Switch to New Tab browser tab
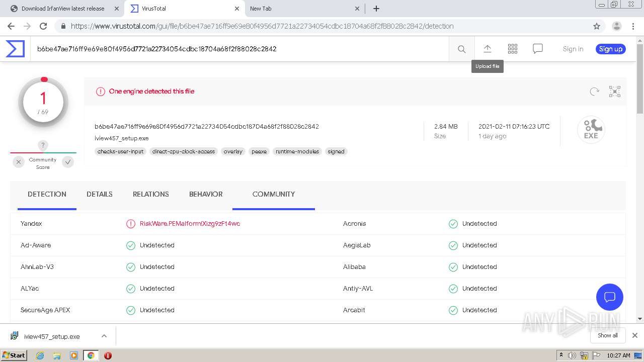Screen dimensions: 644x362 304,9
